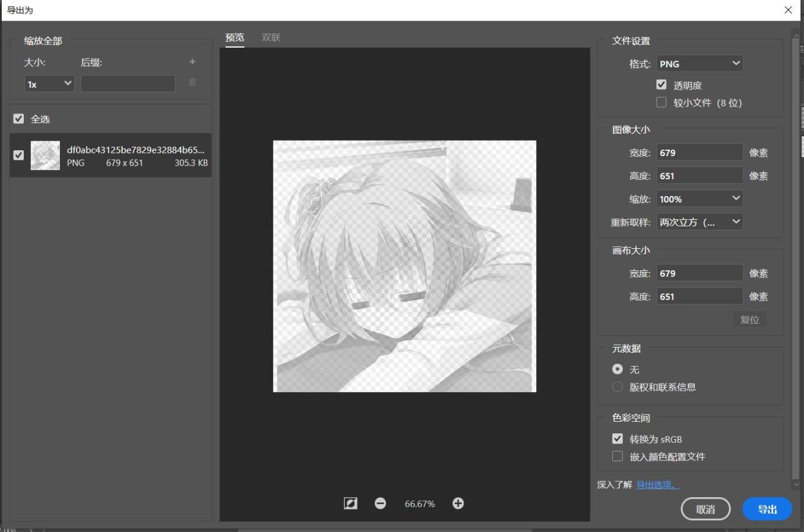Open the 格式 PNG dropdown

(x=699, y=63)
